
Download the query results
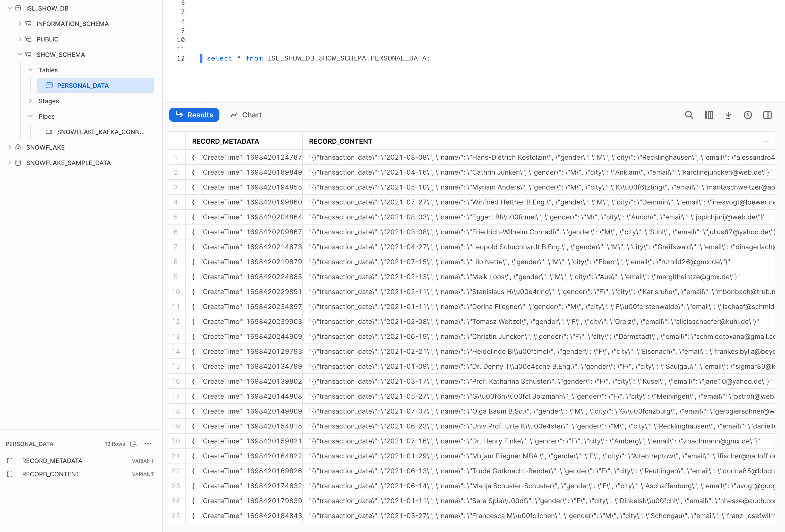(x=728, y=115)
